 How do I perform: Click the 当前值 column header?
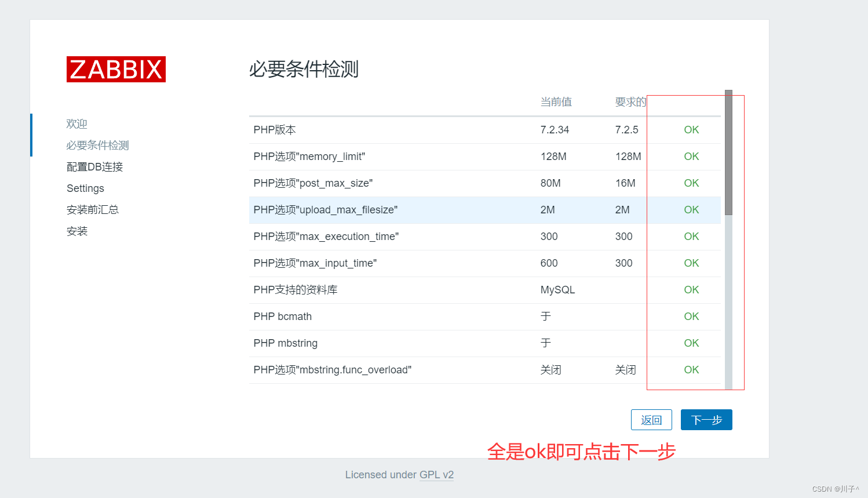(556, 101)
